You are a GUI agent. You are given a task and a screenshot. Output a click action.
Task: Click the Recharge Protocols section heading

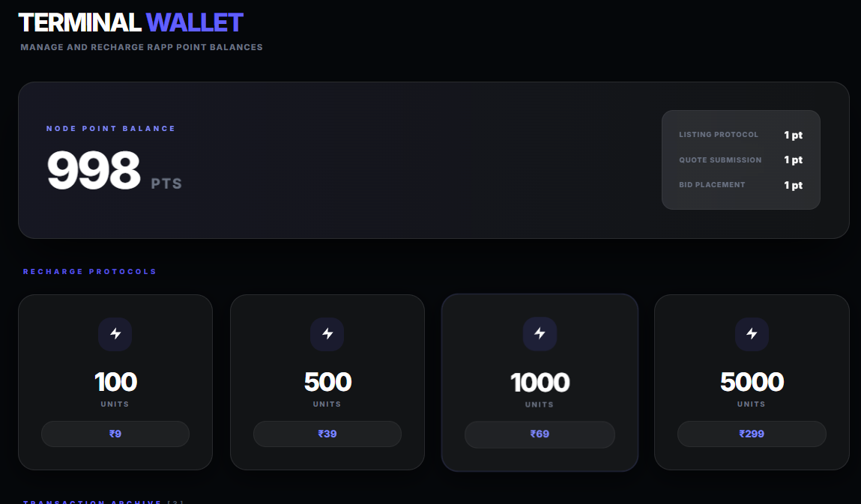point(90,272)
